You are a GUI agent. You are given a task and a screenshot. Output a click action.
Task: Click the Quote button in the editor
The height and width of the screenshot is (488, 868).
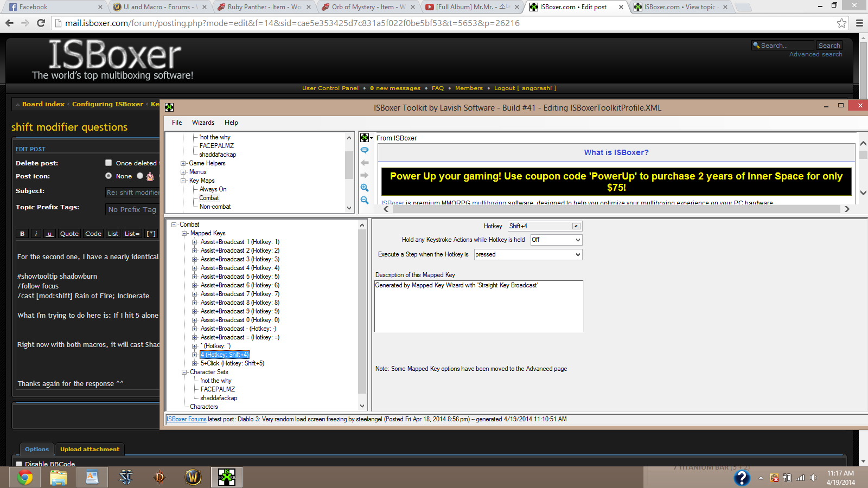[69, 234]
